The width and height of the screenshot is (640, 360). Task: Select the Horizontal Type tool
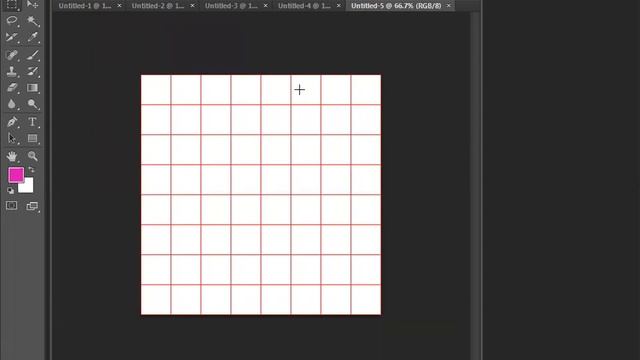click(x=32, y=122)
